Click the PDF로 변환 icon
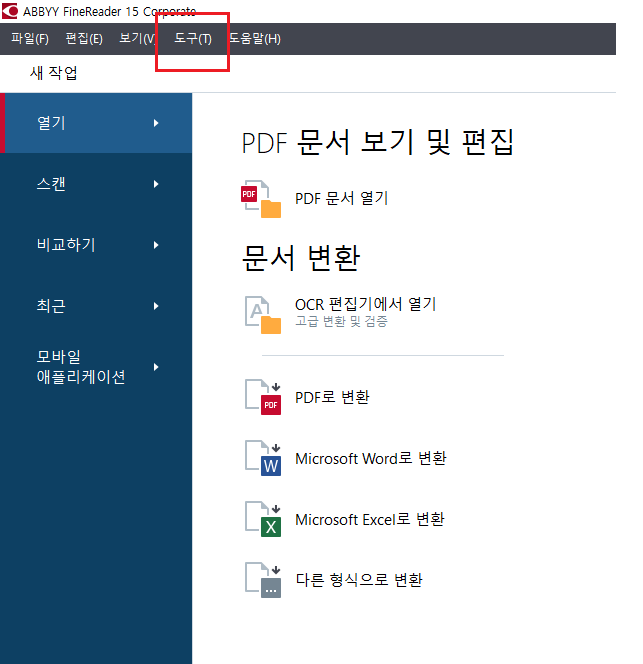Image resolution: width=643 pixels, height=664 pixels. pyautogui.click(x=263, y=397)
